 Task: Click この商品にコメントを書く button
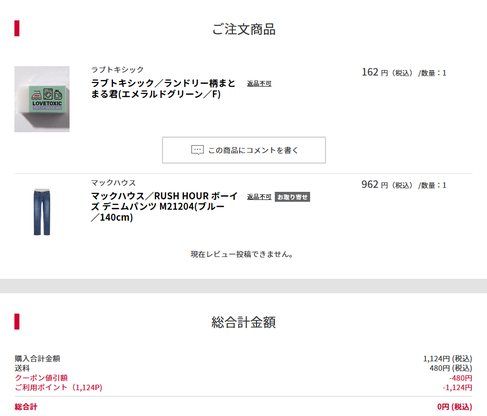tap(244, 150)
